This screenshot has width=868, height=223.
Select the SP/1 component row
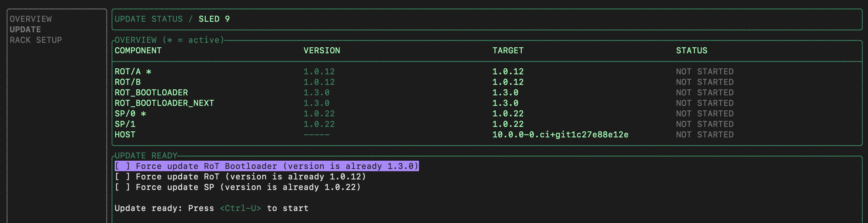point(125,124)
